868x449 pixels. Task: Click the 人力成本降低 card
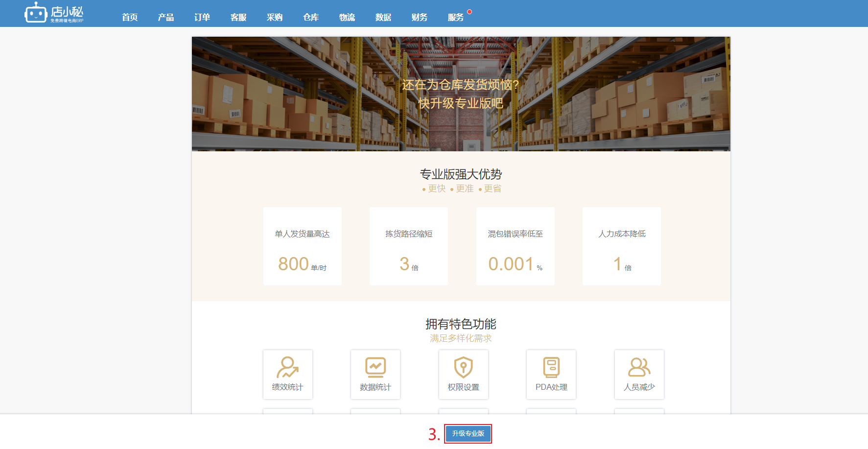(622, 246)
